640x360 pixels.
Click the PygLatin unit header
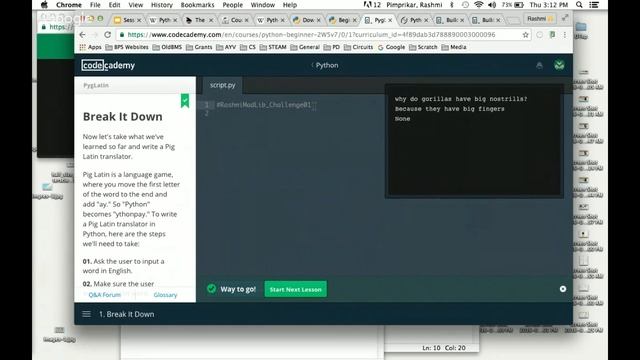tap(96, 85)
